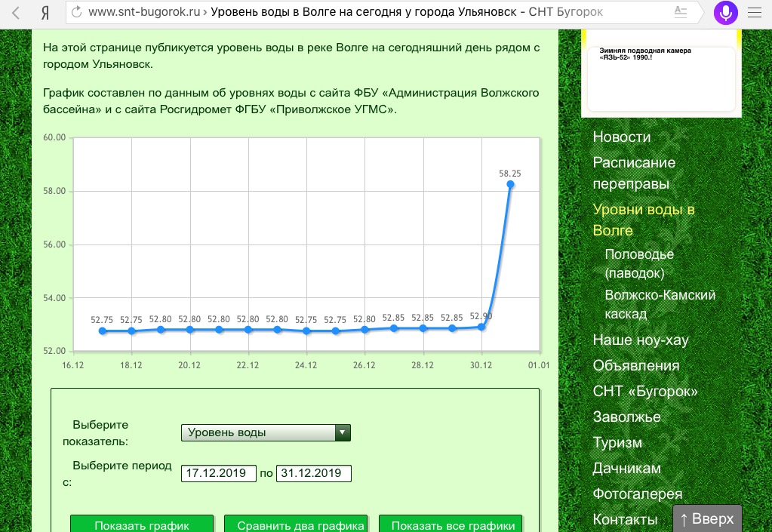Screen dimensions: 772x532
Task: Click the '60.00' y-axis label
Action: 54,137
